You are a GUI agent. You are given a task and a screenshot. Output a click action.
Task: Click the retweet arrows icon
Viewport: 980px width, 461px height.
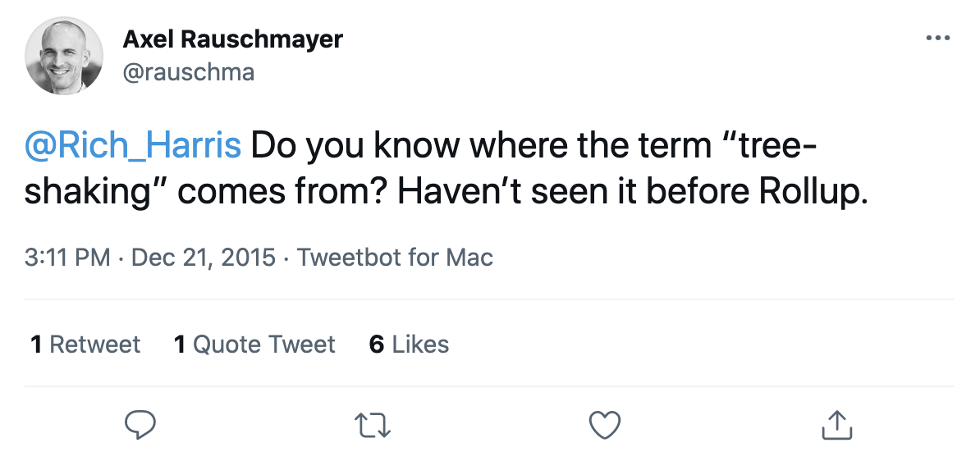(373, 424)
